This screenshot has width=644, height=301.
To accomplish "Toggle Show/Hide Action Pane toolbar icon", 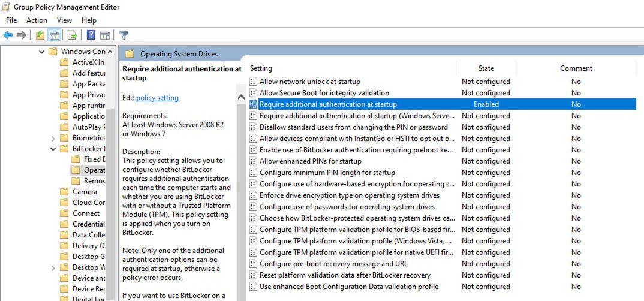I will (x=105, y=35).
